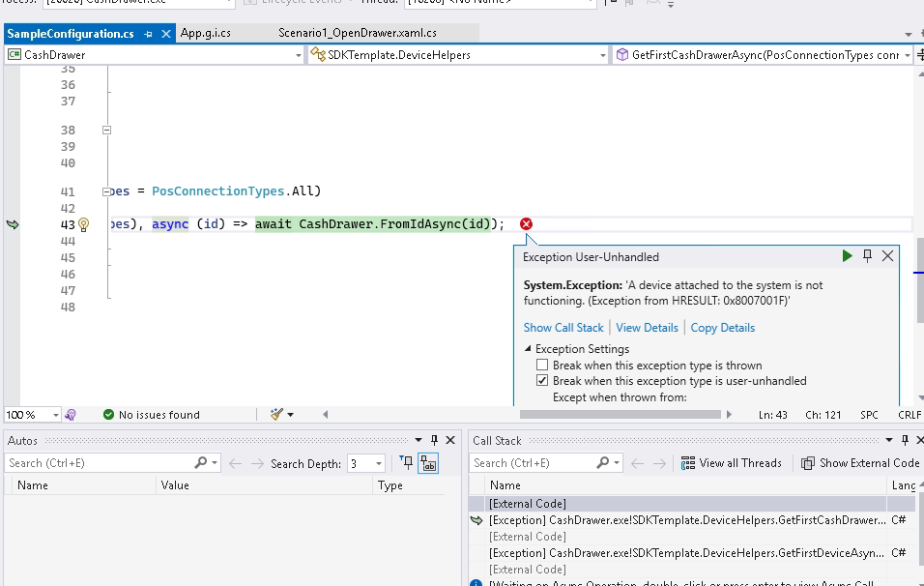This screenshot has height=586, width=924.
Task: Enable Break when this exception type is thrown
Action: (542, 365)
